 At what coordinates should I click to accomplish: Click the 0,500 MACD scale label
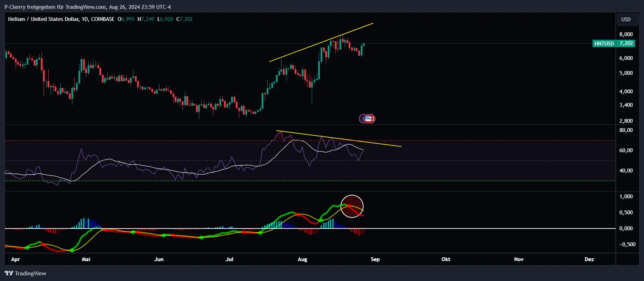pos(626,213)
